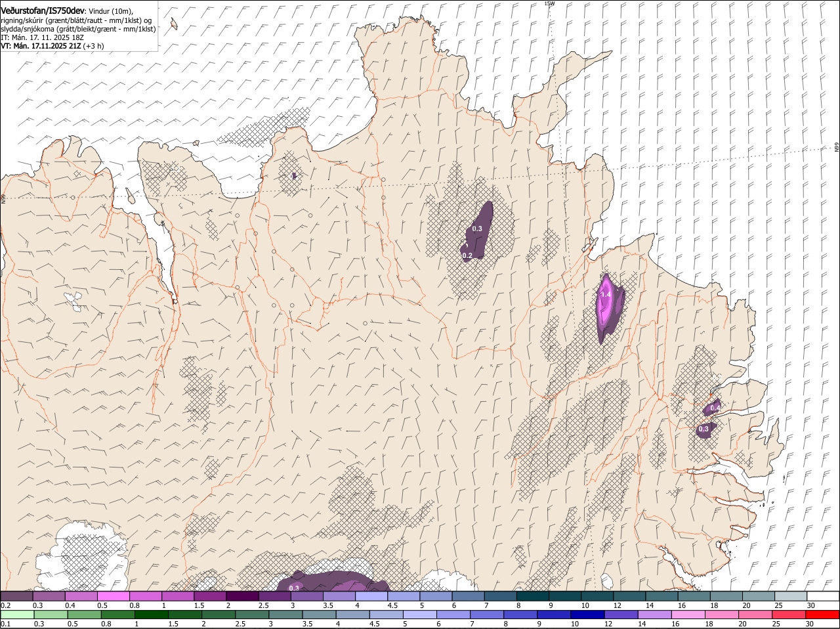
Task: Click the 'IT: Mán. 17. 11. 2025 18Z' line
Action: click(42, 37)
